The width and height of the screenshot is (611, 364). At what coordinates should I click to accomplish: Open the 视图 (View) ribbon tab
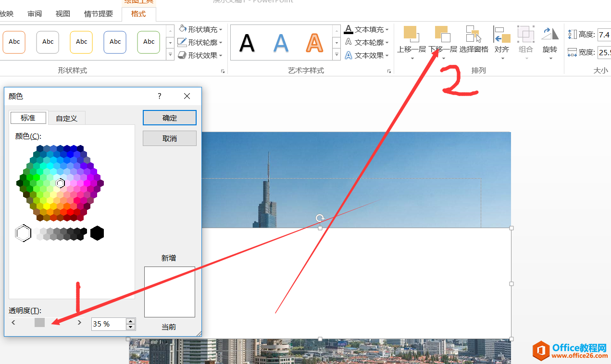click(x=62, y=13)
